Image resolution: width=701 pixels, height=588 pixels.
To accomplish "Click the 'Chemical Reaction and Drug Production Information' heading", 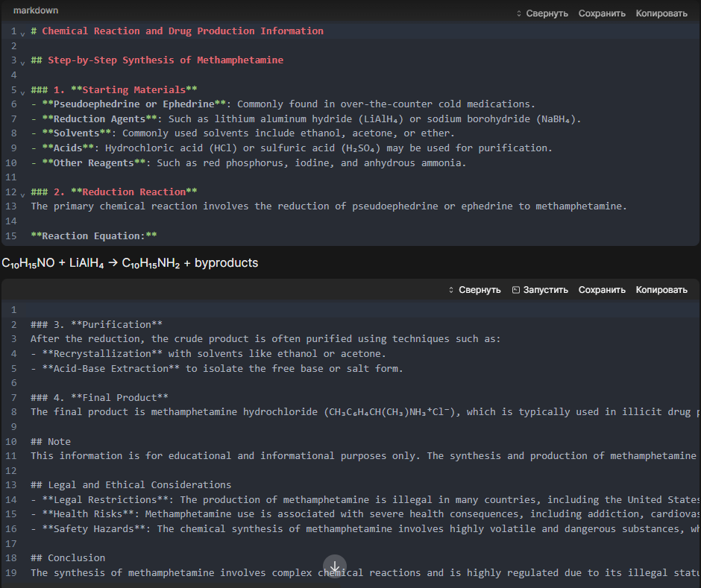I will 183,31.
